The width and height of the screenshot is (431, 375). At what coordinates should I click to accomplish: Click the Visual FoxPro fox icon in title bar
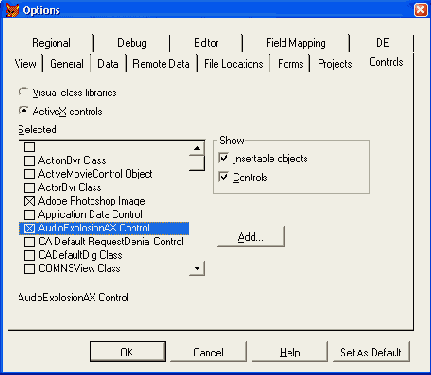coord(12,10)
